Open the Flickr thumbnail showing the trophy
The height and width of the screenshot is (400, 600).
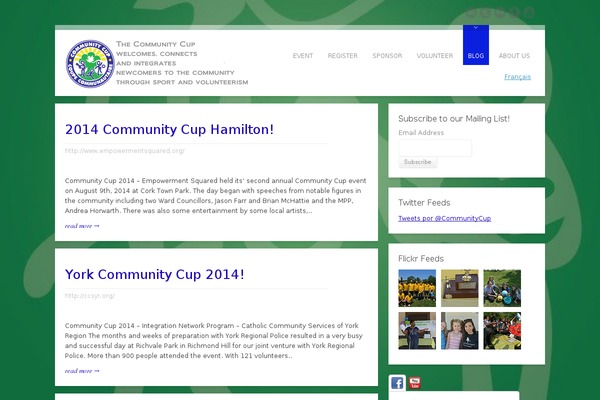(x=460, y=288)
